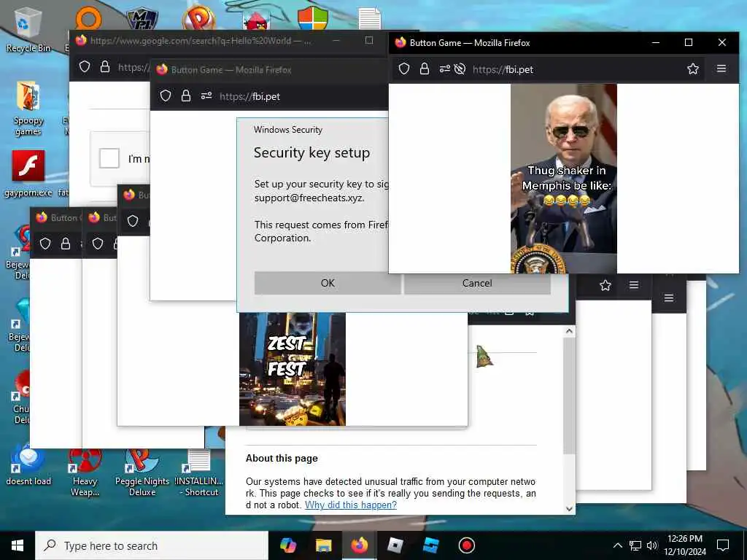Screen dimensions: 747x560
Task: Click the red Flash icon on desktop
Action: click(x=28, y=166)
